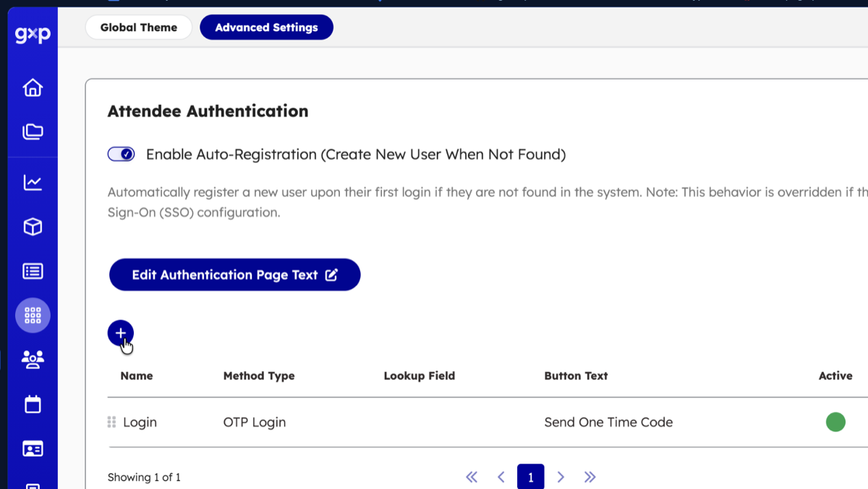This screenshot has width=868, height=489.
Task: Select the highlighted apps grid icon
Action: click(x=33, y=315)
